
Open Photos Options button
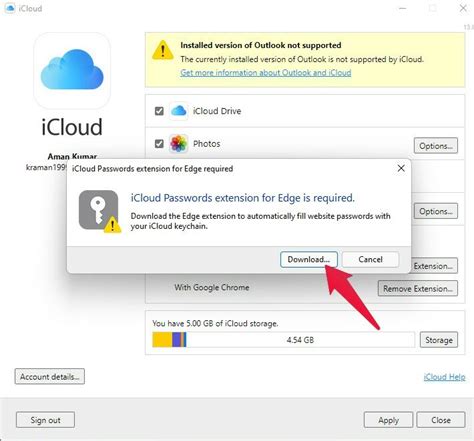pos(436,146)
